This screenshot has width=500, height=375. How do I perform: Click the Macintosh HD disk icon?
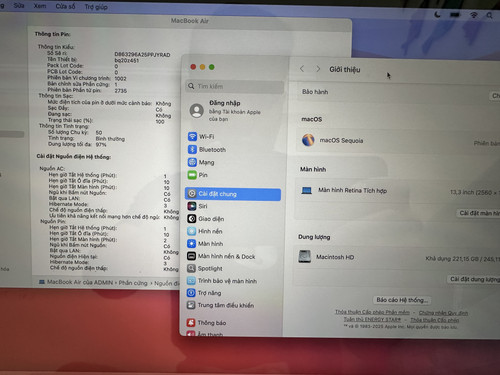[x=304, y=257]
